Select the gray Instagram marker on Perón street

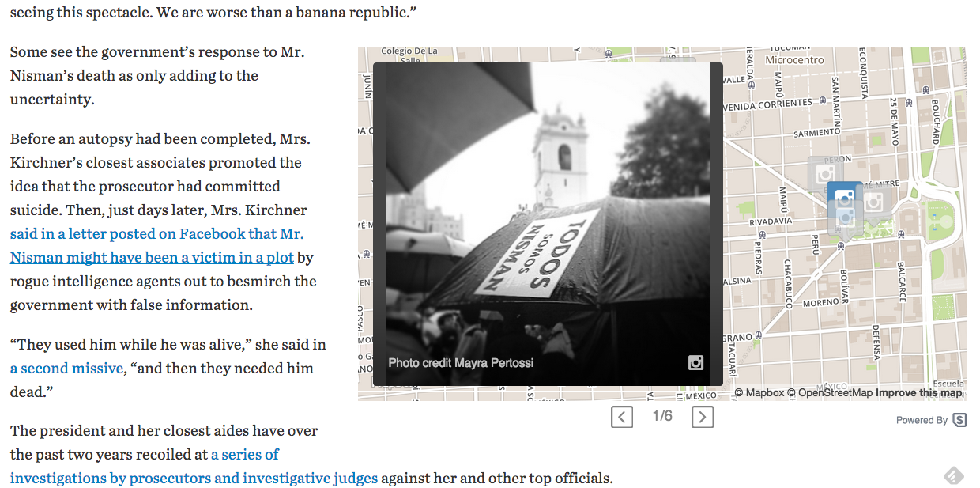(826, 174)
